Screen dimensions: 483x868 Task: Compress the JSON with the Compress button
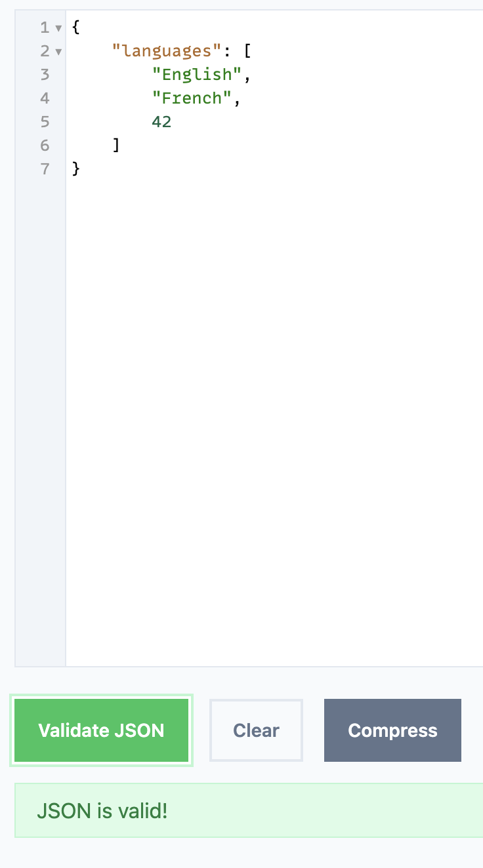(x=392, y=730)
